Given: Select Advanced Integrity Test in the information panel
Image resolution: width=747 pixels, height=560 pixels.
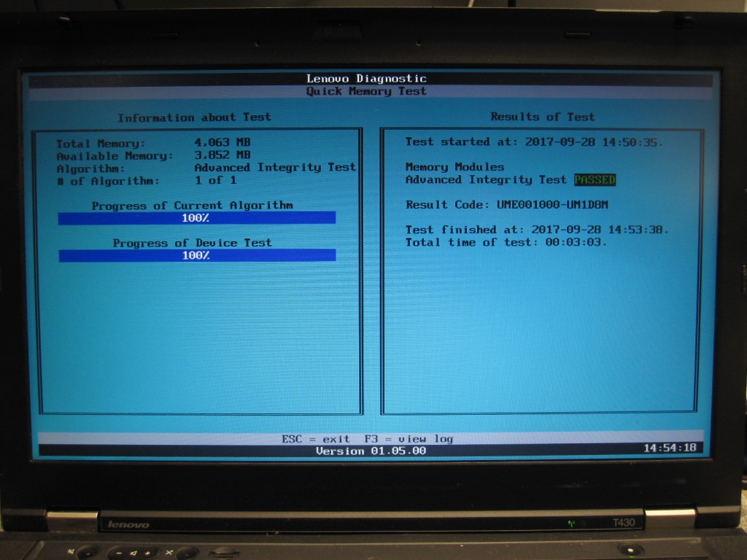Looking at the screenshot, I should click(x=275, y=167).
